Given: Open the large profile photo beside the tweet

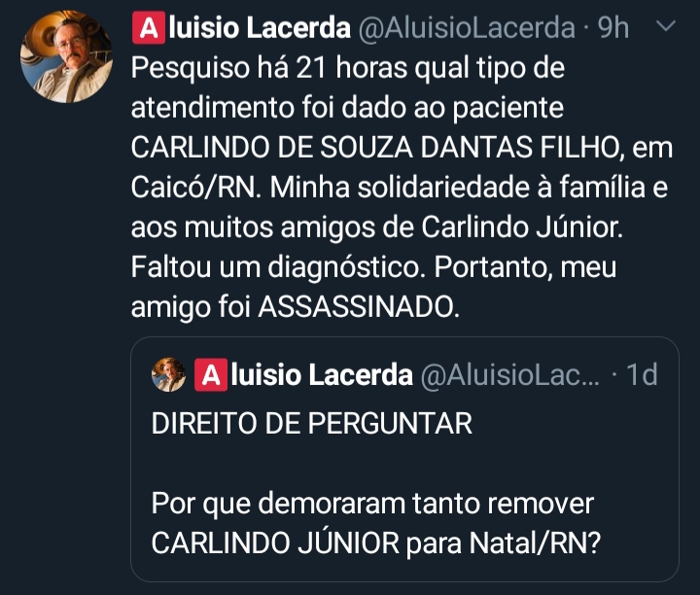Looking at the screenshot, I should pos(66,56).
